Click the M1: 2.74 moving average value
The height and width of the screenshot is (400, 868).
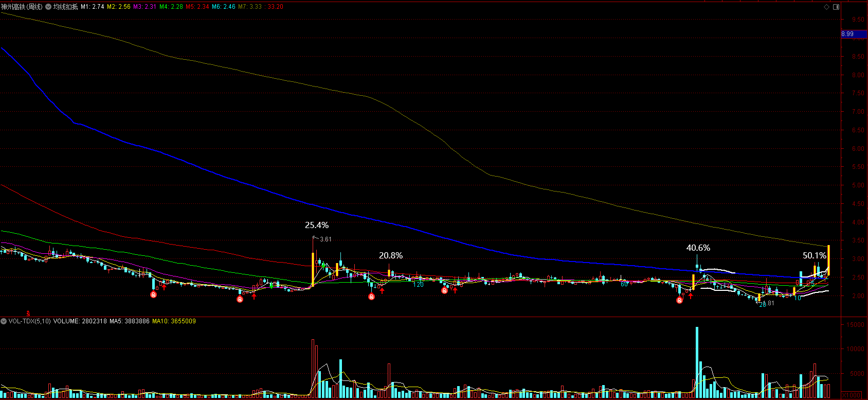tap(93, 7)
